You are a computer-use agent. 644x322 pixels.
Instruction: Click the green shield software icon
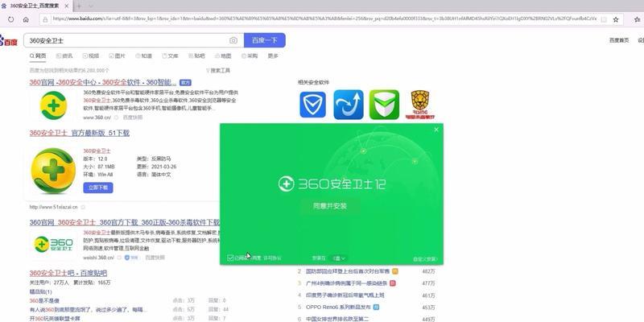[384, 105]
